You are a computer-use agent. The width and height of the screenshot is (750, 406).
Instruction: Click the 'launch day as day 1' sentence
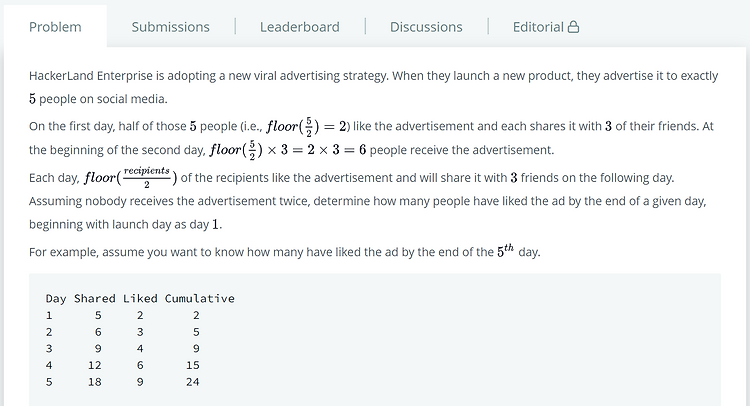[125, 225]
